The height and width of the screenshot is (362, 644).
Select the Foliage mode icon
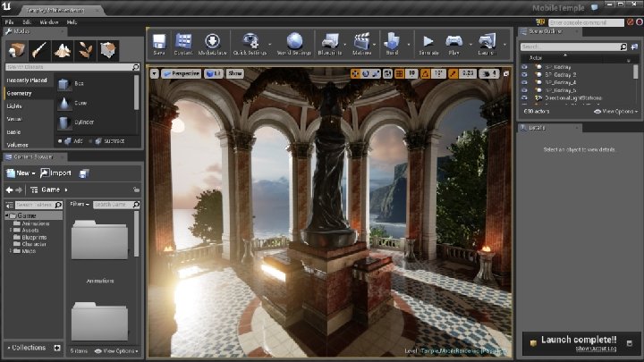[x=86, y=50]
